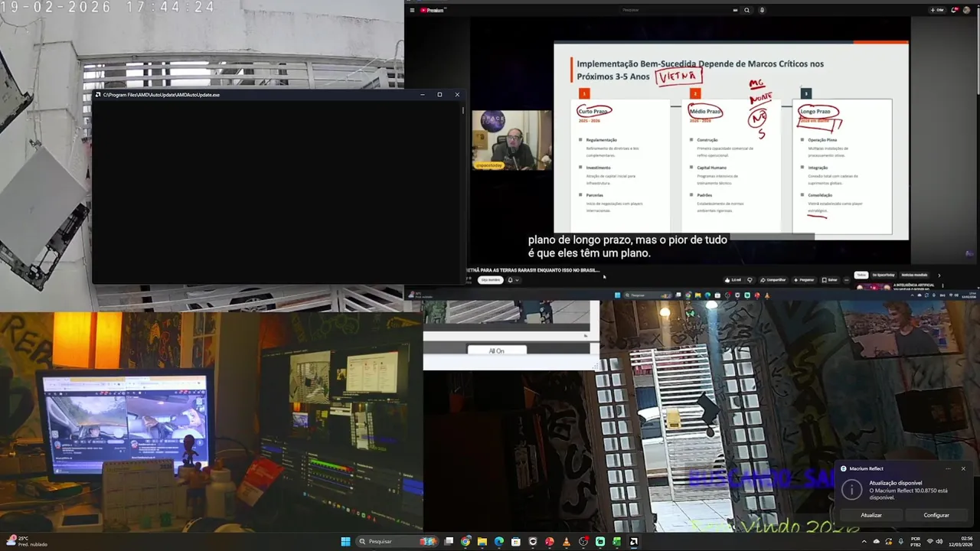The height and width of the screenshot is (551, 980).
Task: Open Task View on the taskbar
Action: [x=449, y=542]
